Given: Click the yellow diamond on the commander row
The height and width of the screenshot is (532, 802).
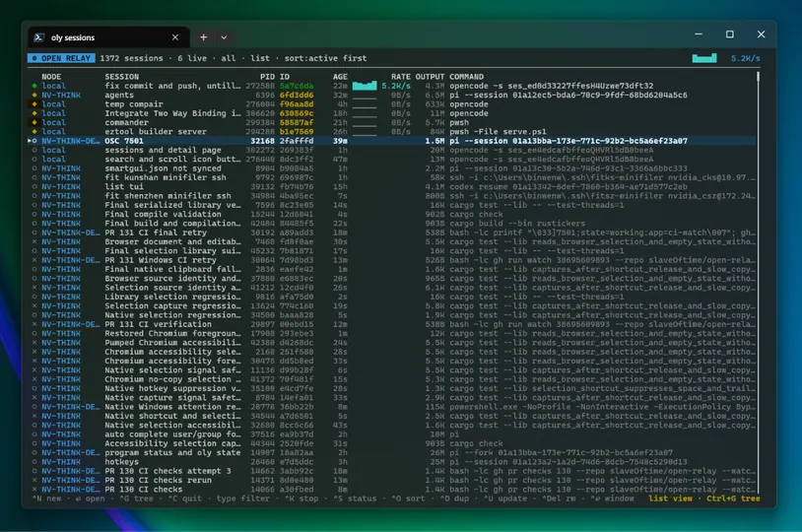Looking at the screenshot, I should [34, 123].
